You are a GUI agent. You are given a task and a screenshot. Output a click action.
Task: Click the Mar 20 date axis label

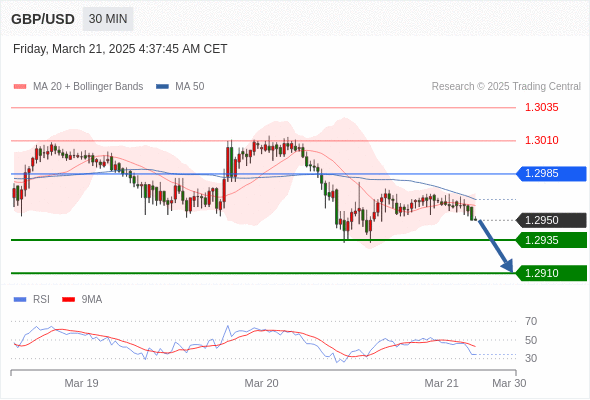(261, 383)
